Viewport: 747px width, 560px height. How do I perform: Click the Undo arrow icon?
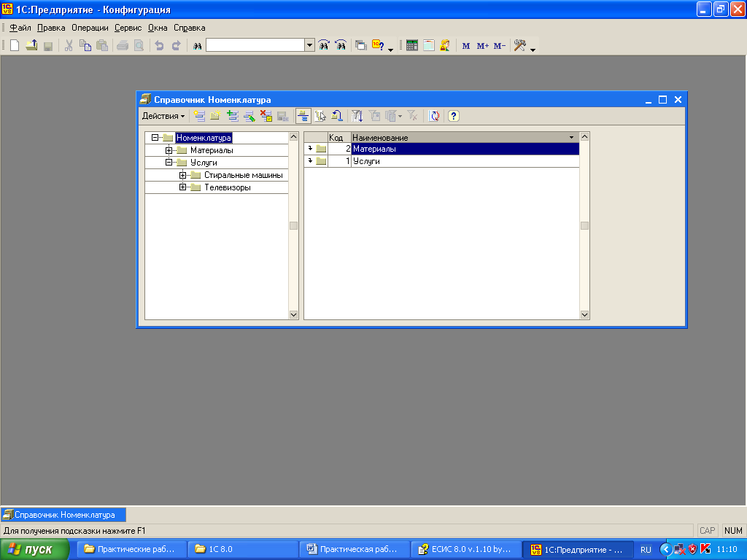tap(160, 46)
